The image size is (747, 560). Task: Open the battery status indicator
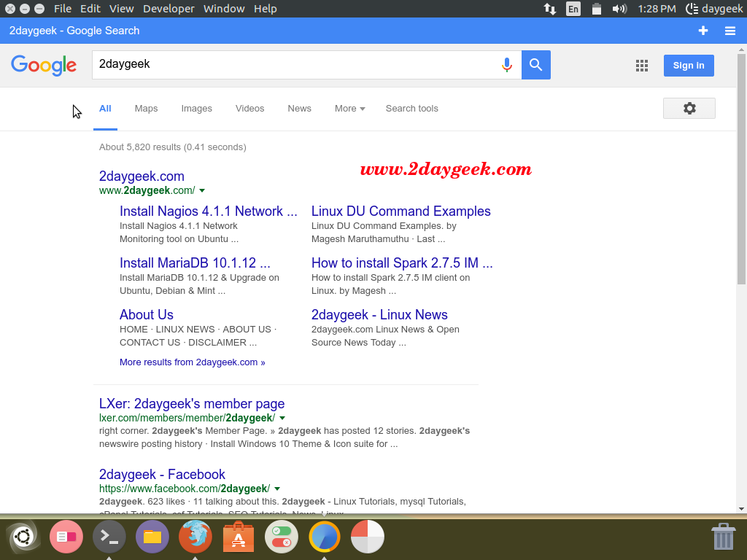[x=596, y=9]
